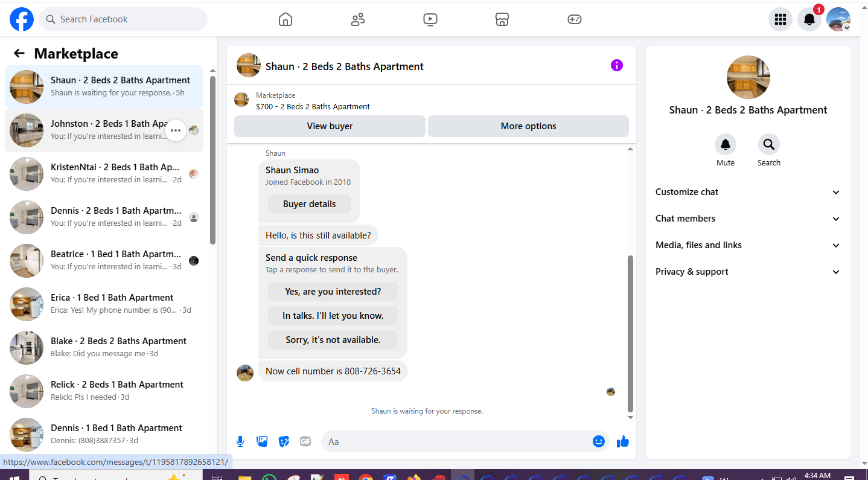
Task: Open the three-dot menu on Johnston chat
Action: click(176, 130)
